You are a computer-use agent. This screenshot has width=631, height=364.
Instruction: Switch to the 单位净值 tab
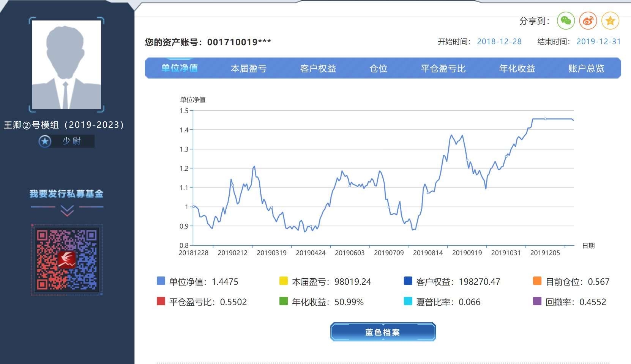(180, 68)
